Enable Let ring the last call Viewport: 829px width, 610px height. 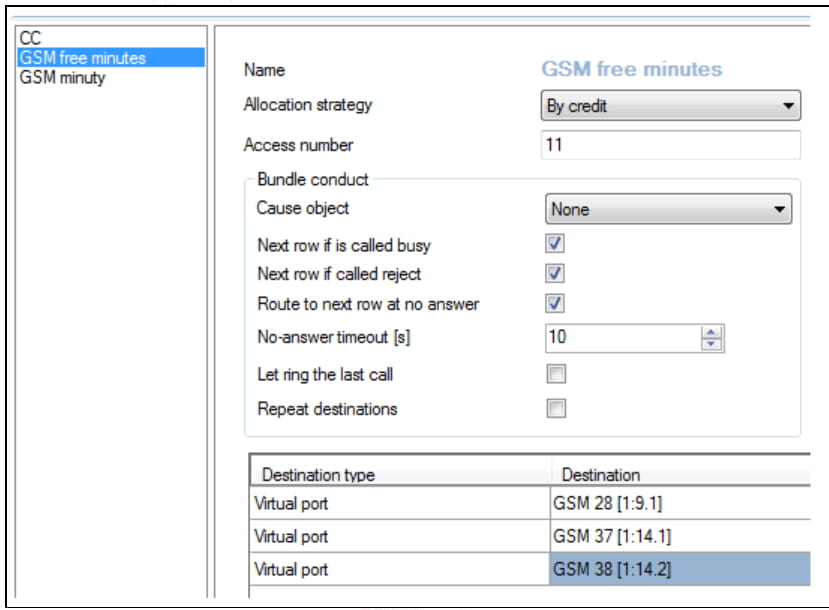tap(556, 374)
